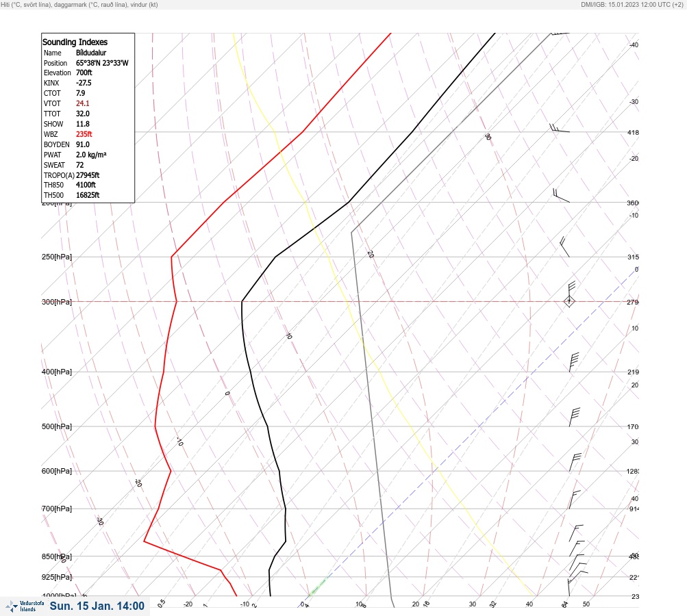
Task: Click the wind barb at the 700 hPa level
Action: [575, 500]
